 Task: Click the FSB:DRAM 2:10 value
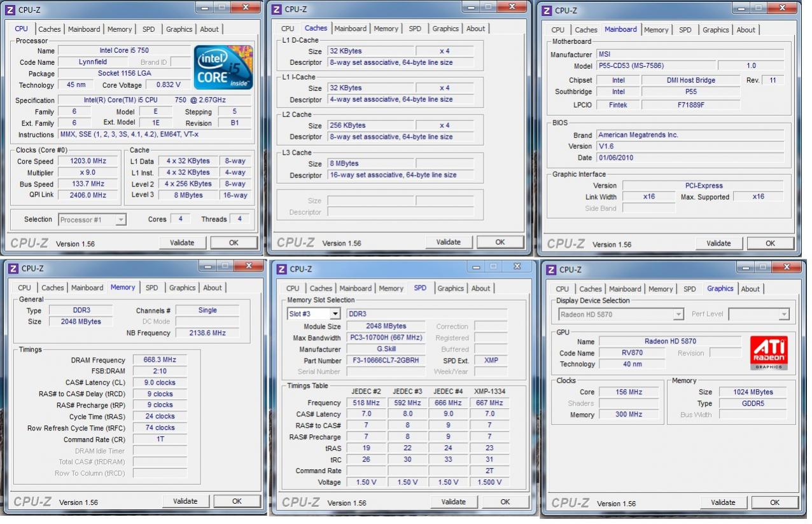point(160,371)
